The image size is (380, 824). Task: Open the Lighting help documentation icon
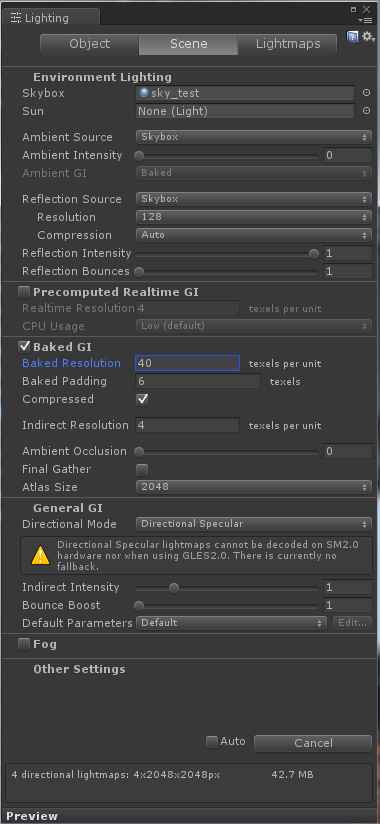pyautogui.click(x=352, y=37)
